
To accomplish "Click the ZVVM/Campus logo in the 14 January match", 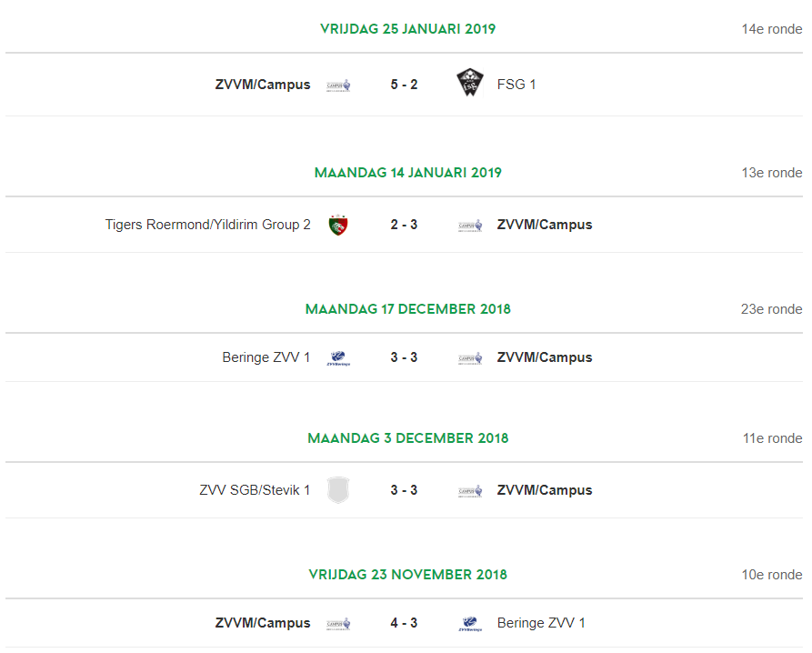I will [470, 226].
